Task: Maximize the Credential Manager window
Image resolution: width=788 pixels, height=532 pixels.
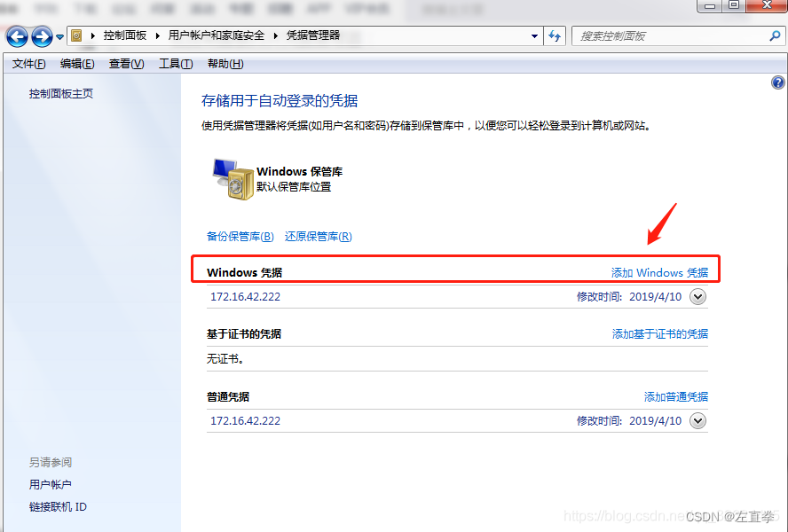Action: (x=734, y=5)
